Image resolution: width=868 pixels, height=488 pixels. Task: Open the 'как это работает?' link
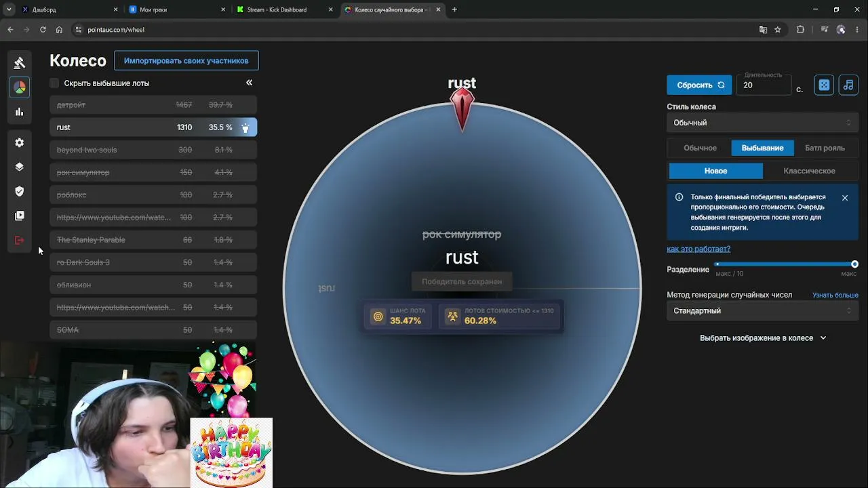tap(698, 249)
